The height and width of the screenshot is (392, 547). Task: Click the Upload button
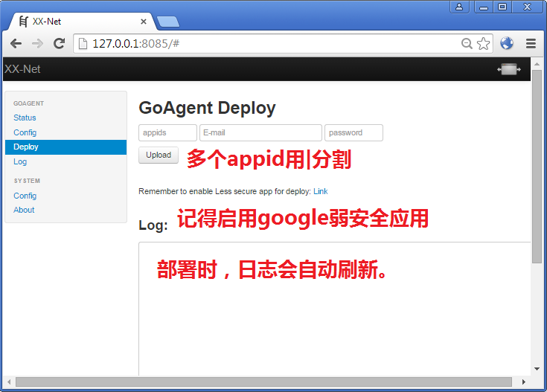pyautogui.click(x=159, y=155)
